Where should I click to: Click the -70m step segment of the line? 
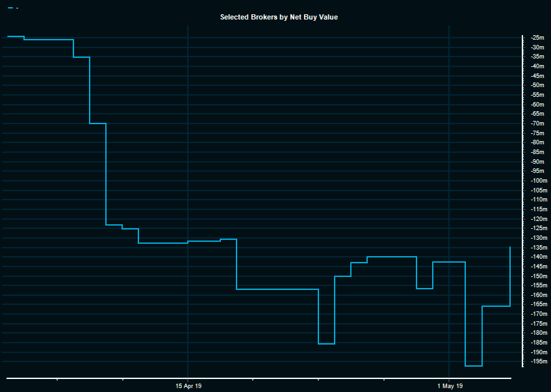click(x=97, y=123)
